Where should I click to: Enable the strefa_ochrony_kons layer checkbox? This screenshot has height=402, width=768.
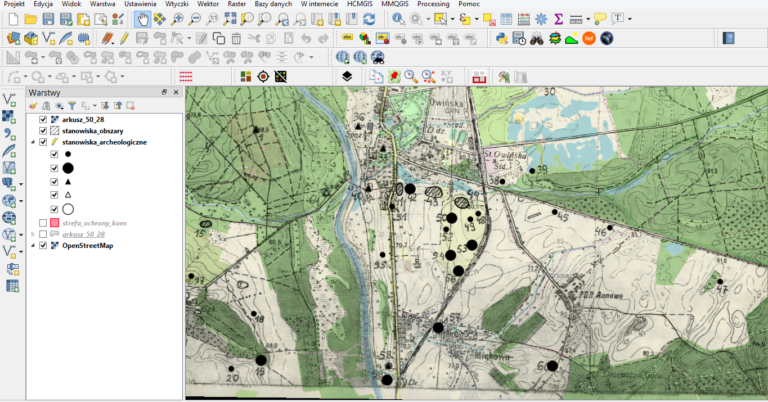(43, 223)
